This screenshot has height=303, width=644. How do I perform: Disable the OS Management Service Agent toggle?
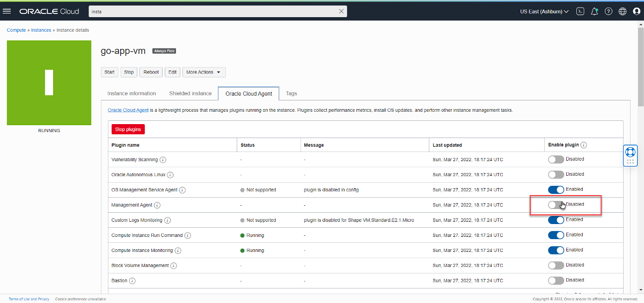(556, 190)
